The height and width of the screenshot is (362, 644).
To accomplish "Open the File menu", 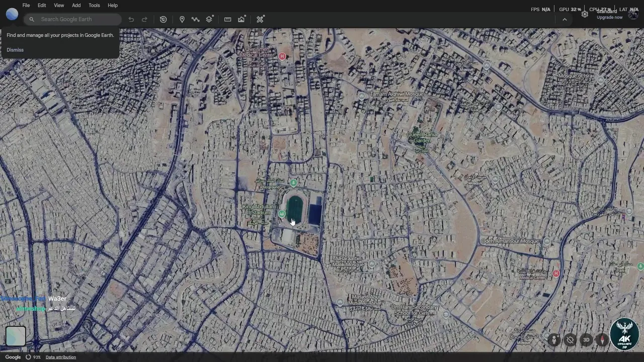I will (x=26, y=5).
